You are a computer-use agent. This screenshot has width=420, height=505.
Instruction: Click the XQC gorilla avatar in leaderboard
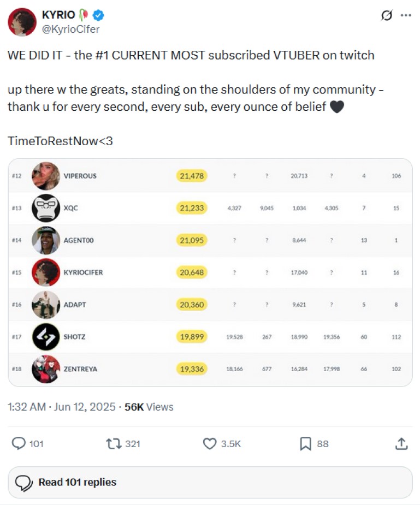pyautogui.click(x=46, y=208)
